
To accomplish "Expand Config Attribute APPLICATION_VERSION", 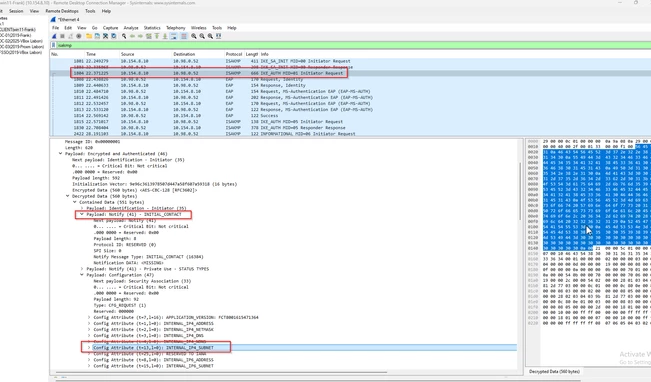I will tap(89, 317).
